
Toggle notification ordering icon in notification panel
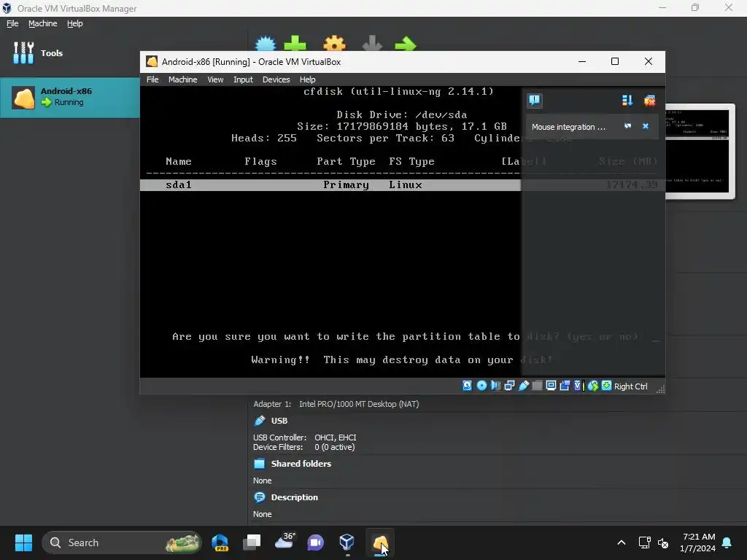point(627,101)
